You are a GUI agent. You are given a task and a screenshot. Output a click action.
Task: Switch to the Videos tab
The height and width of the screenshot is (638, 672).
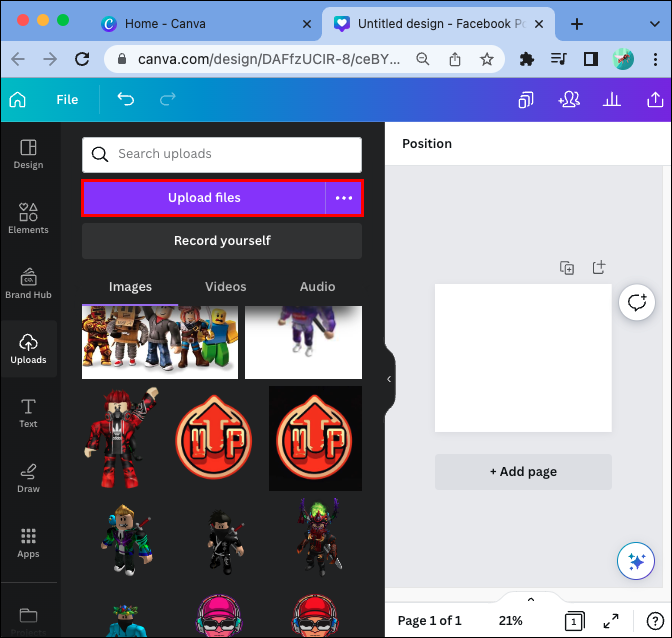click(225, 287)
